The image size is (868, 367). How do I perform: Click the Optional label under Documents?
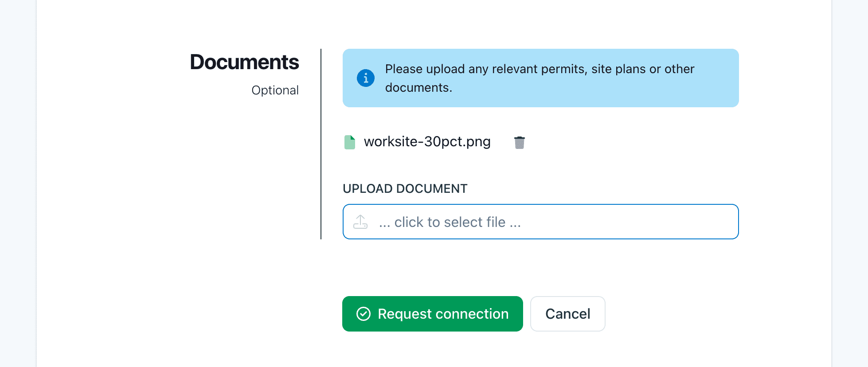coord(275,90)
